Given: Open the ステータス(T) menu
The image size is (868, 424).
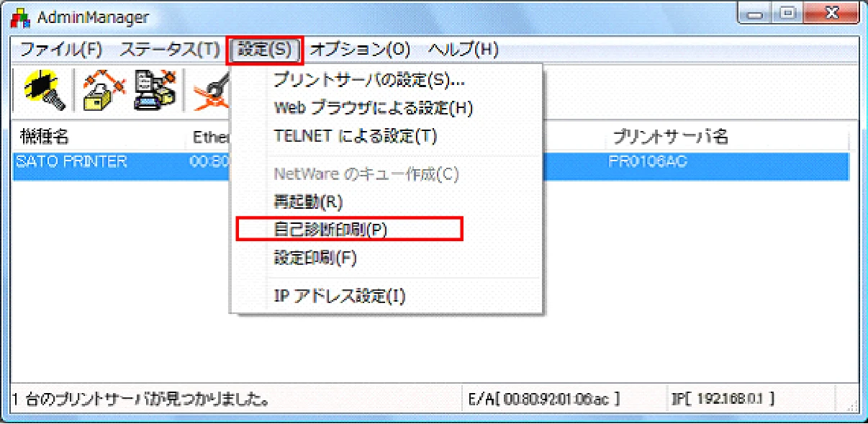Looking at the screenshot, I should [169, 50].
